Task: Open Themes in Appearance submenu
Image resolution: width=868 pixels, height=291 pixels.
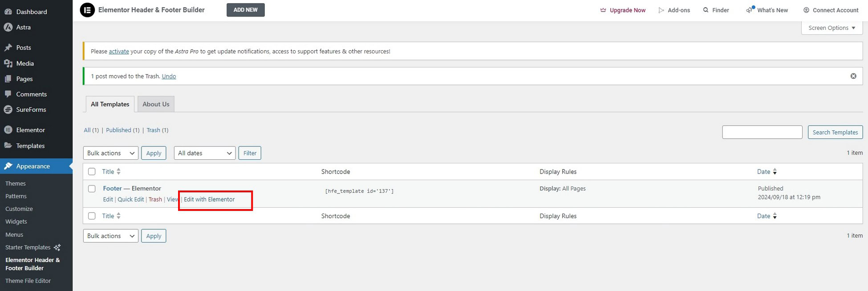Action: 16,183
